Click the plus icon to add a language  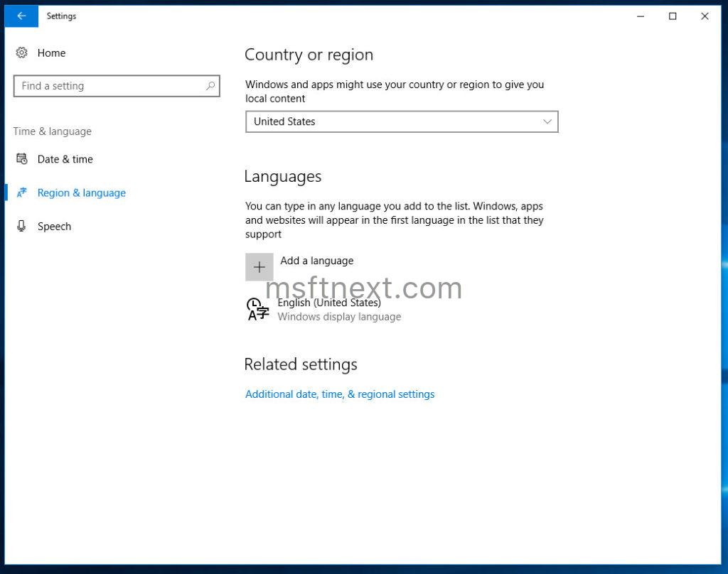pyautogui.click(x=259, y=266)
